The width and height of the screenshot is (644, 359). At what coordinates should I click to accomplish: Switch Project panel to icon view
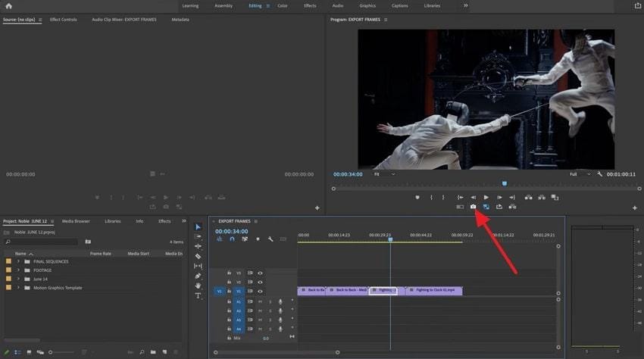click(29, 352)
